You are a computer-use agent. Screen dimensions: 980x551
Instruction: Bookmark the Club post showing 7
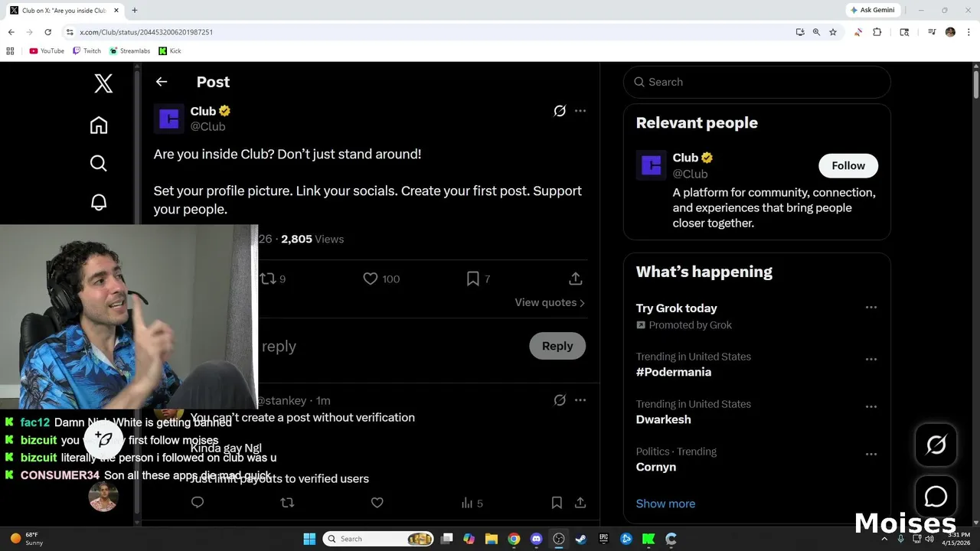tap(479, 279)
